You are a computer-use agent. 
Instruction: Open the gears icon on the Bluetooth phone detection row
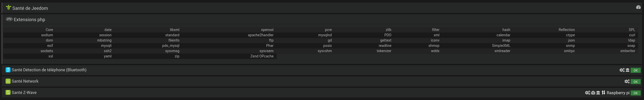[x=622, y=70]
